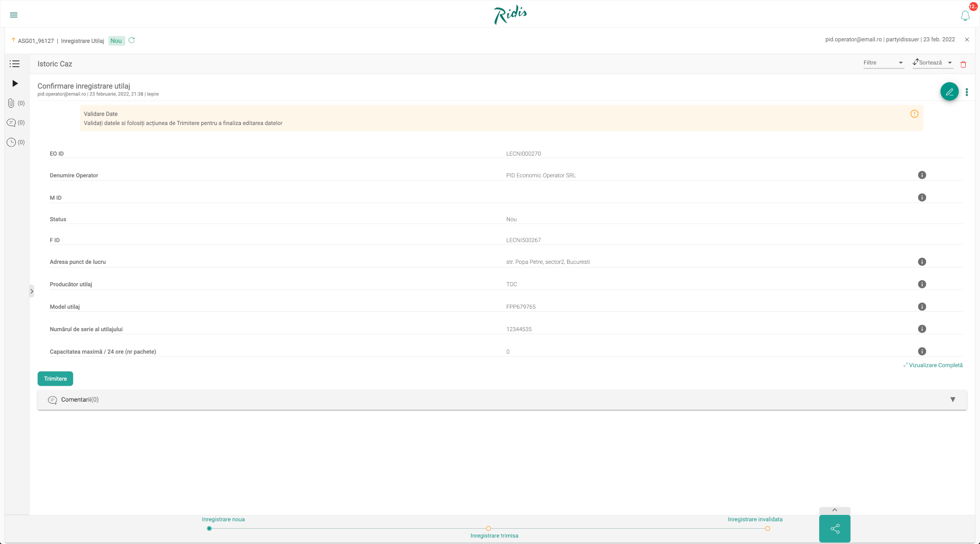The image size is (980, 544).
Task: Click the Trimitere button
Action: (55, 379)
